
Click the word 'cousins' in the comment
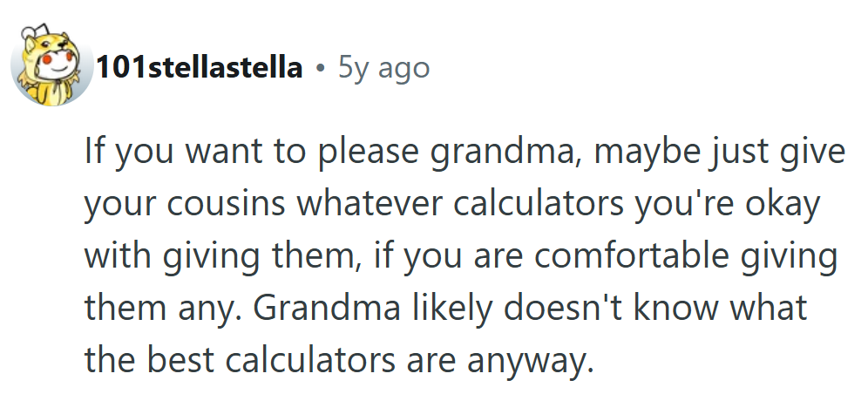pyautogui.click(x=226, y=204)
